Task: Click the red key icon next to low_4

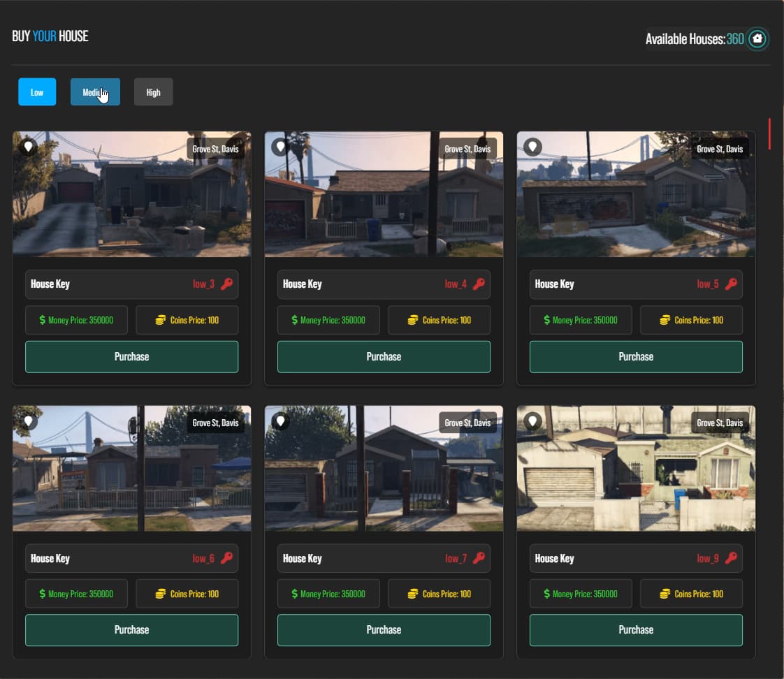Action: [x=479, y=284]
